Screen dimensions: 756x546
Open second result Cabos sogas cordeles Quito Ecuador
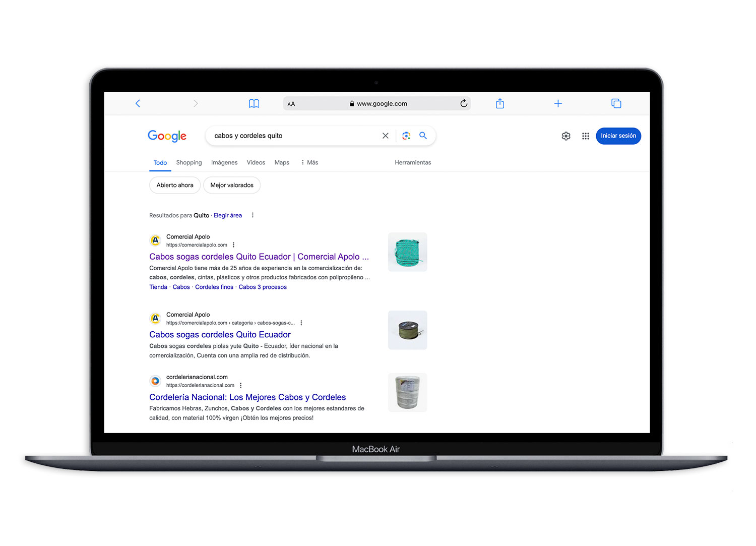[x=220, y=334]
